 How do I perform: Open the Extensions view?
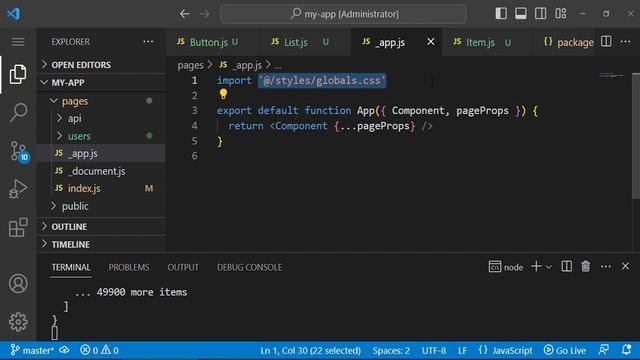tap(18, 227)
